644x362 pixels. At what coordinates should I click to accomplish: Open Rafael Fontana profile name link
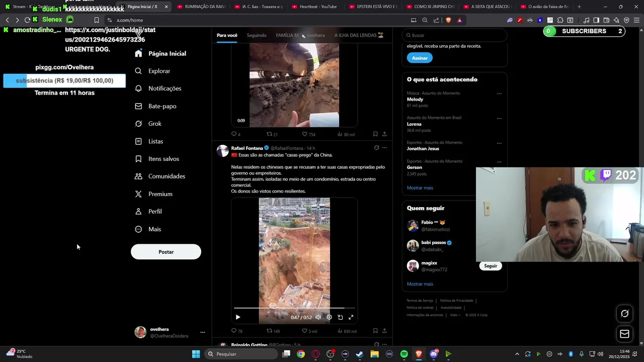coord(247,148)
